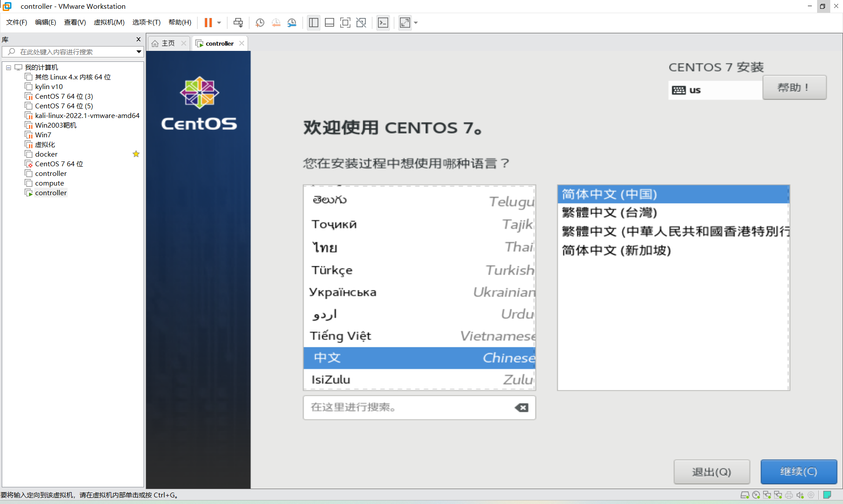Collapse the 我的计算机 tree node

pos(8,68)
